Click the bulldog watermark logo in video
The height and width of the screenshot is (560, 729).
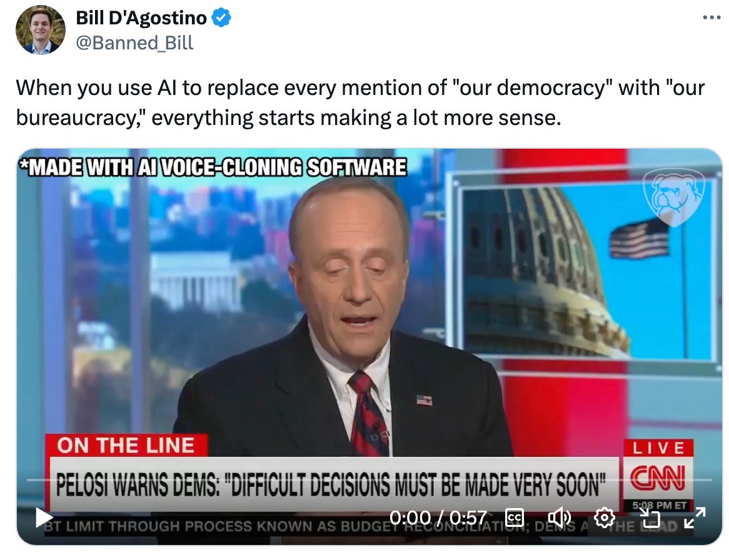pos(674,197)
